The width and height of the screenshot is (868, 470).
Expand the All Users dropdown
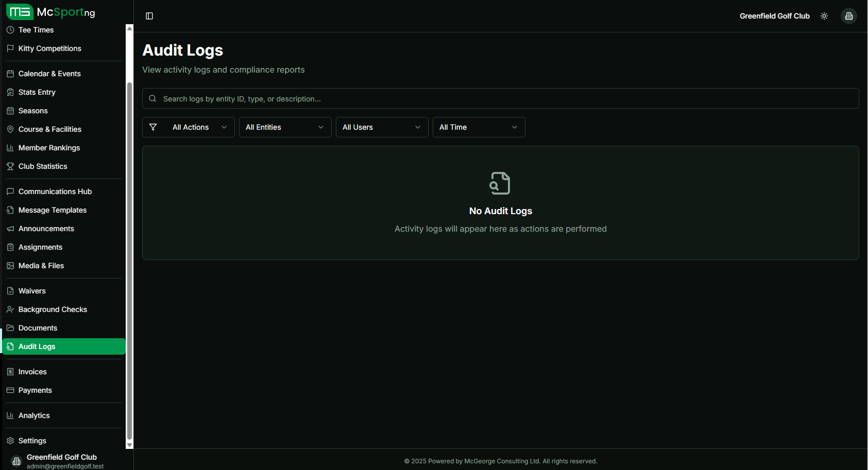pyautogui.click(x=382, y=127)
